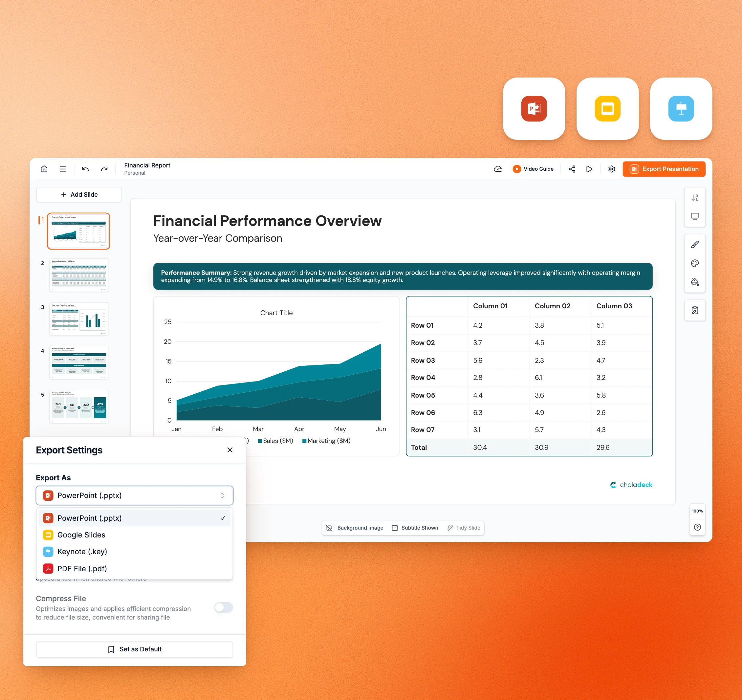
Task: Open slide 5 thumbnail
Action: (79, 406)
